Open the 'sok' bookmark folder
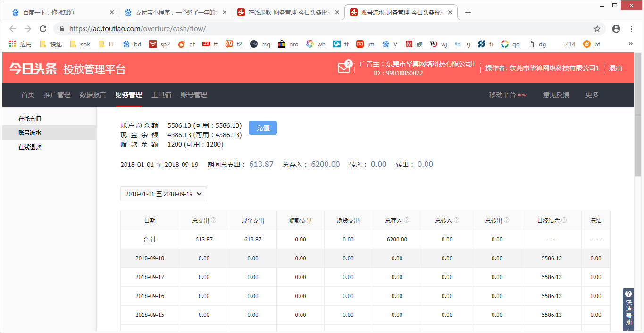The image size is (644, 333). (80, 44)
